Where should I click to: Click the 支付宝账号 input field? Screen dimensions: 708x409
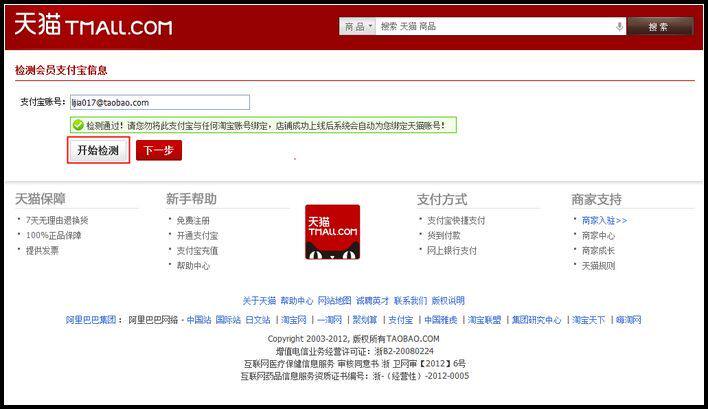pos(160,102)
